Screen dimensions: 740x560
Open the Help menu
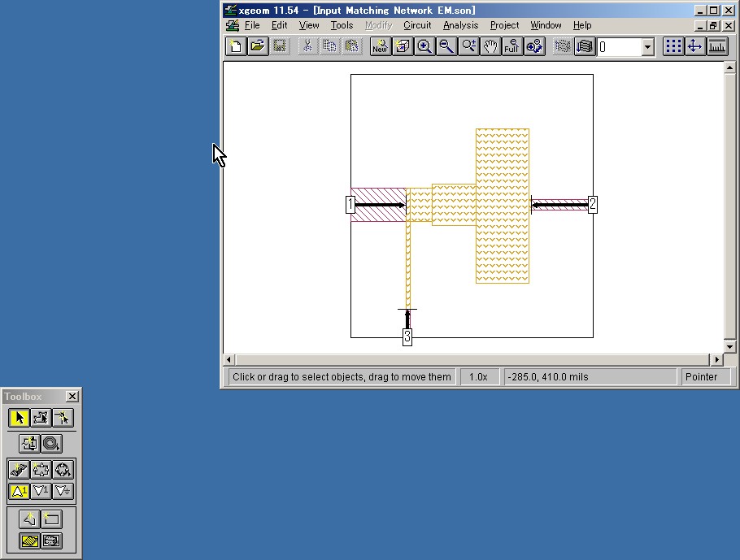pos(582,25)
